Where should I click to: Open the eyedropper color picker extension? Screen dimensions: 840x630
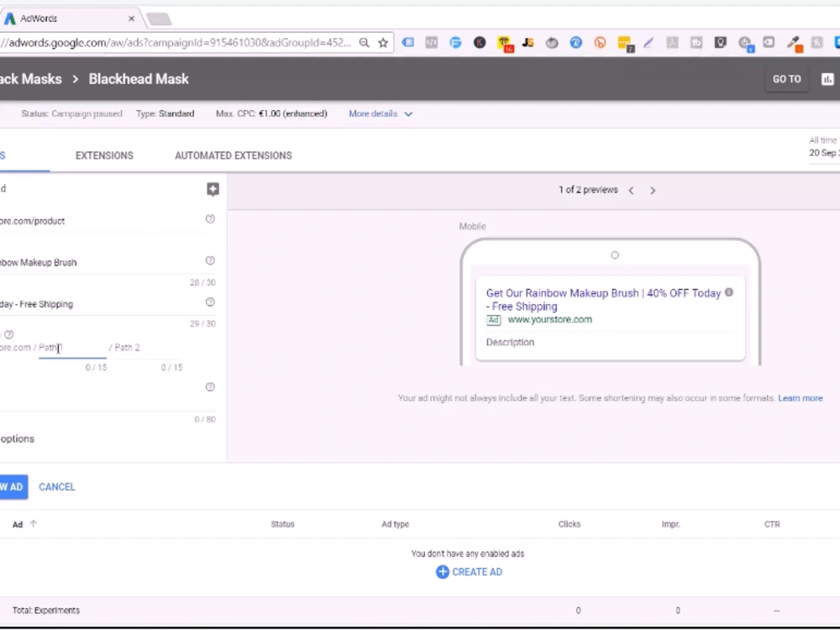(x=795, y=44)
